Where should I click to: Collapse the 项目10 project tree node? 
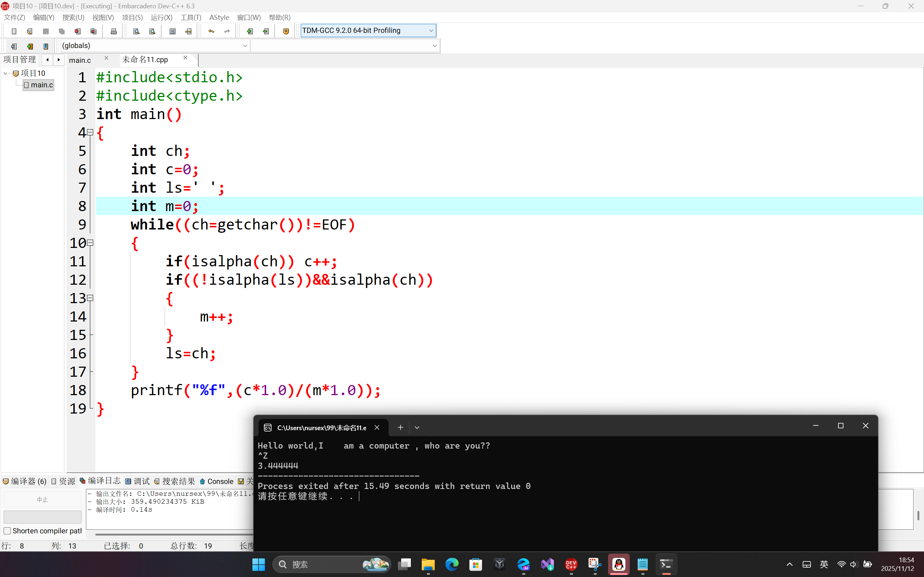click(5, 73)
